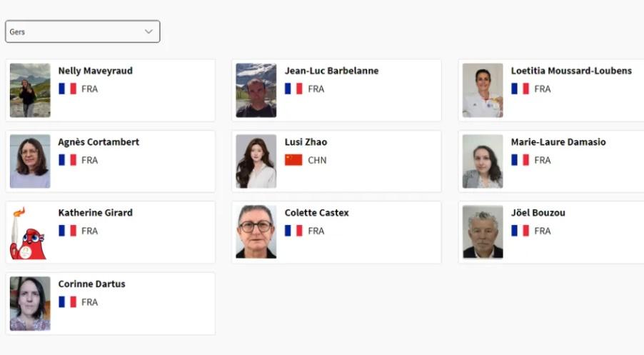Click Lusi Zhao's profile photo

point(256,161)
